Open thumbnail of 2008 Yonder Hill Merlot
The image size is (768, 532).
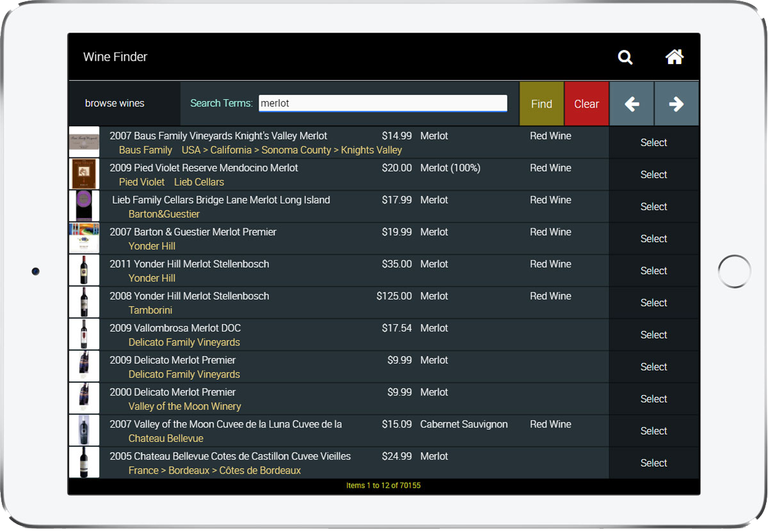tap(84, 302)
